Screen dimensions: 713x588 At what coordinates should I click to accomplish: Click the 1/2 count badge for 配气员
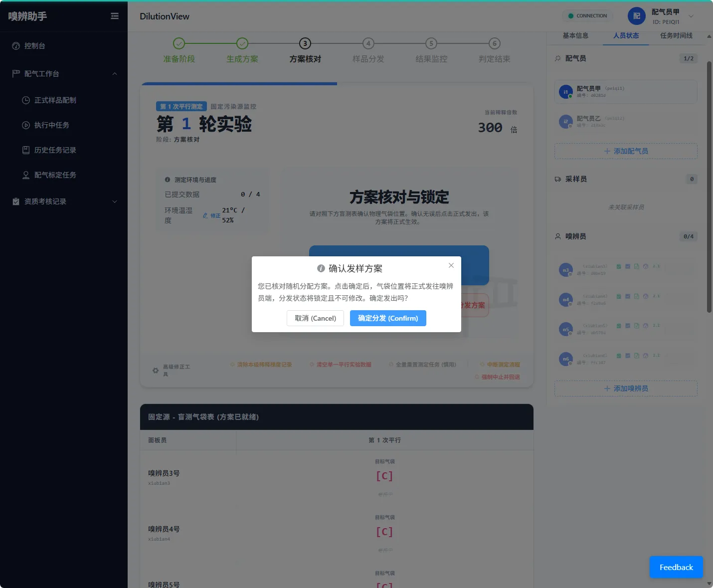pos(689,58)
